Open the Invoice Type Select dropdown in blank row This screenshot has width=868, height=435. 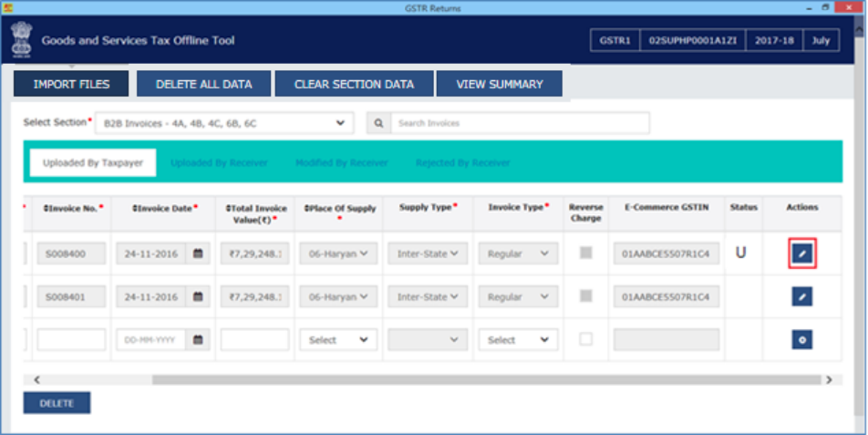point(518,340)
